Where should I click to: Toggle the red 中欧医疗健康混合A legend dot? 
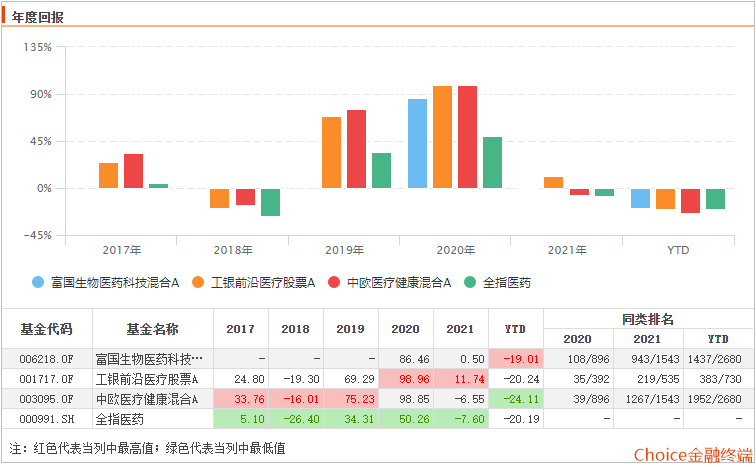tap(334, 282)
